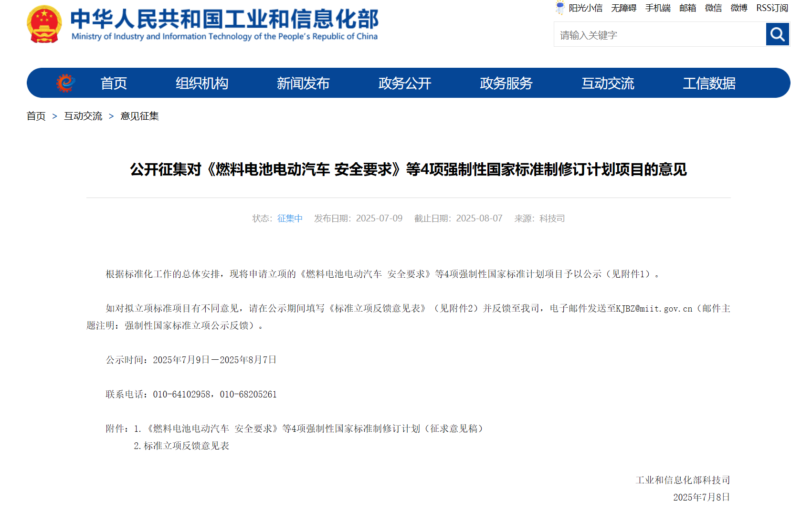
Task: Open the 首页 menu item
Action: (x=113, y=83)
